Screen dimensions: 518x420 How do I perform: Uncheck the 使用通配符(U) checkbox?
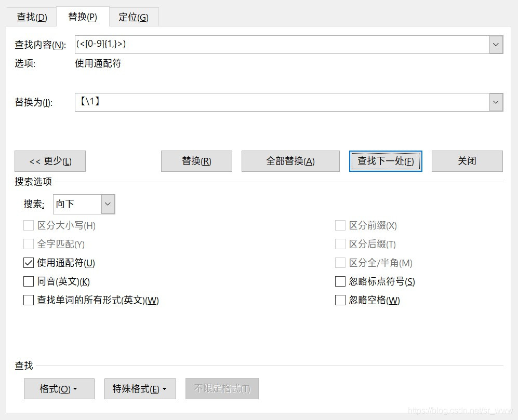pyautogui.click(x=29, y=263)
